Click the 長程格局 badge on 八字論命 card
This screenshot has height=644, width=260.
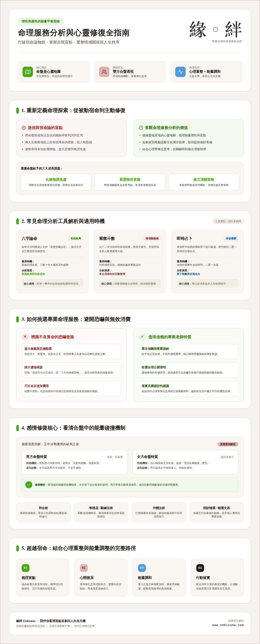(76, 238)
